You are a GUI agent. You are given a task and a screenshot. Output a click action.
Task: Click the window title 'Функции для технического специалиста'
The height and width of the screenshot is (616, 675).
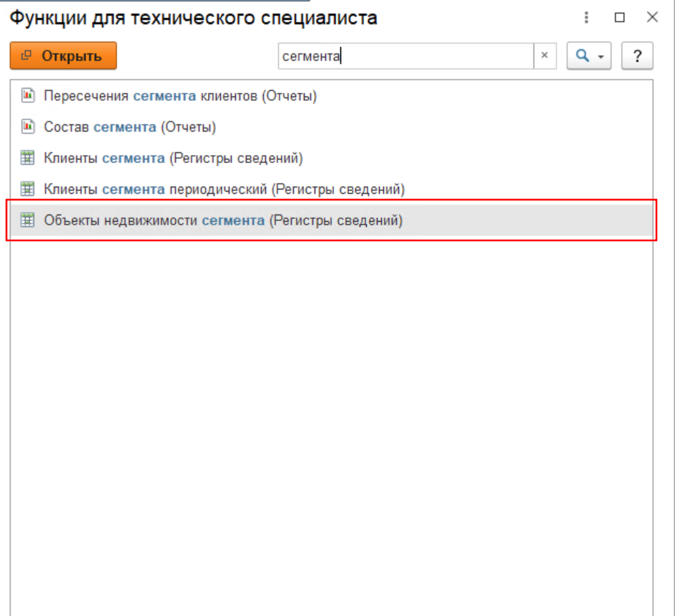point(193,18)
